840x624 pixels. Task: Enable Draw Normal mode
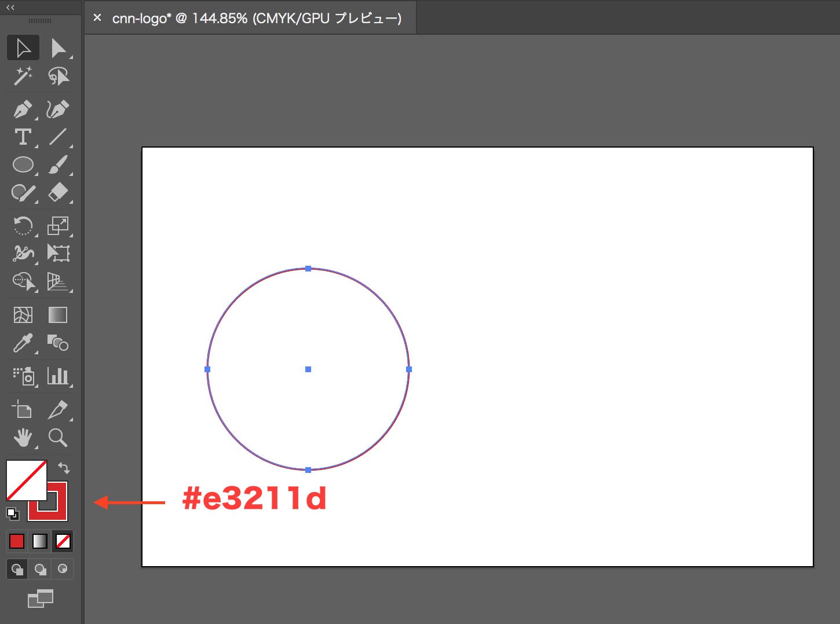(x=17, y=569)
